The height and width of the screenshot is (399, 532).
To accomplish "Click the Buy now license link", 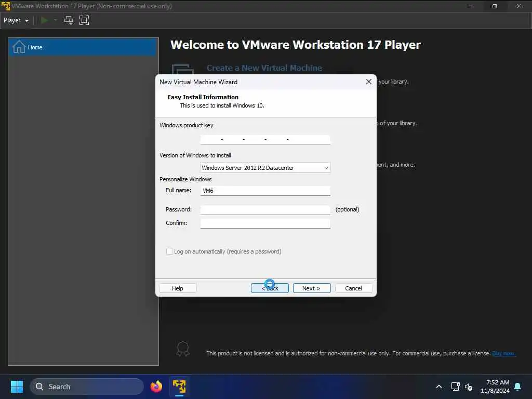I will pos(504,353).
